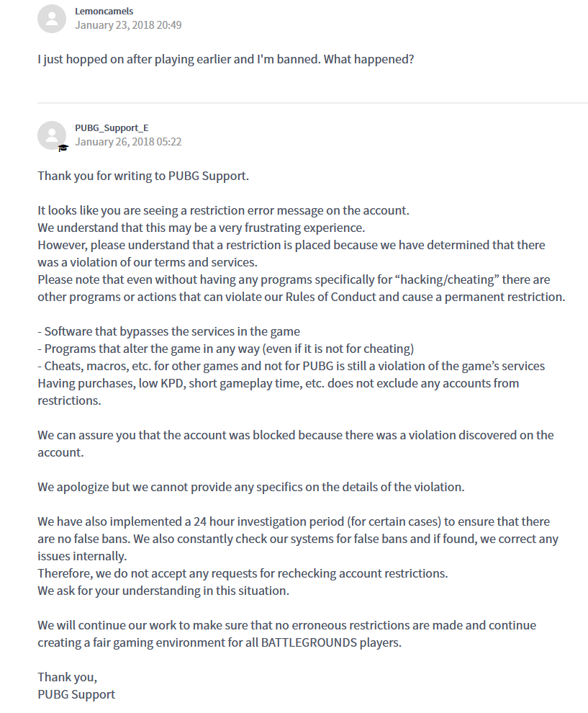The image size is (588, 713).
Task: Select the "Cheats, macros, etc." bullet line
Action: [291, 366]
